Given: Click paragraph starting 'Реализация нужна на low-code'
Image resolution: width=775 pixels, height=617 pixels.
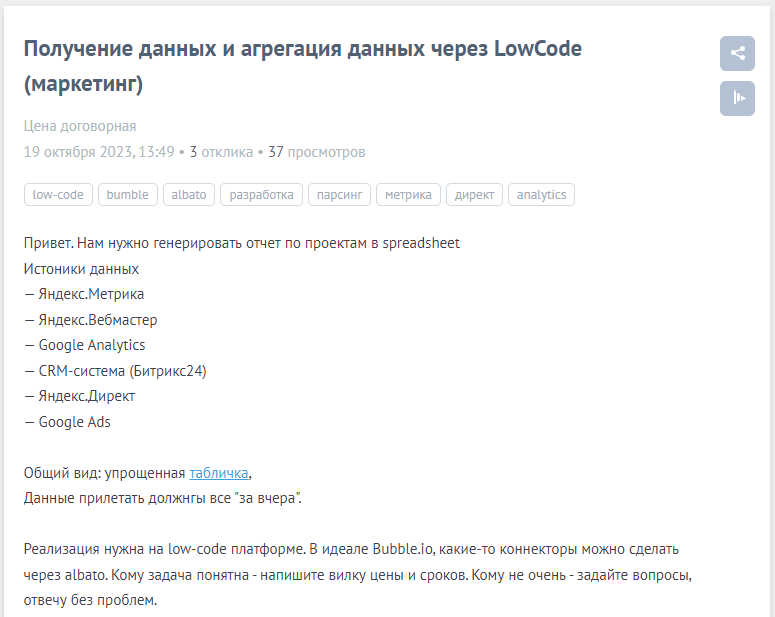Looking at the screenshot, I should pos(358,574).
